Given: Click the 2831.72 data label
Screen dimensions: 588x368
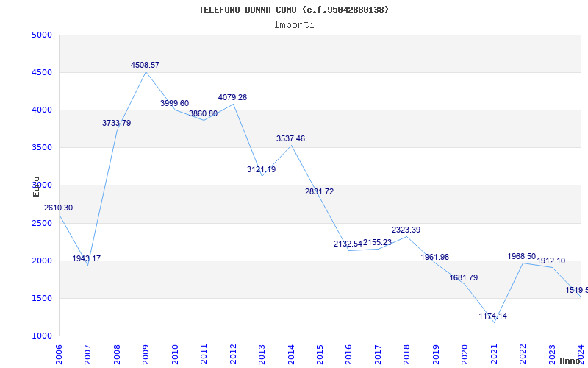Looking at the screenshot, I should click(319, 192).
